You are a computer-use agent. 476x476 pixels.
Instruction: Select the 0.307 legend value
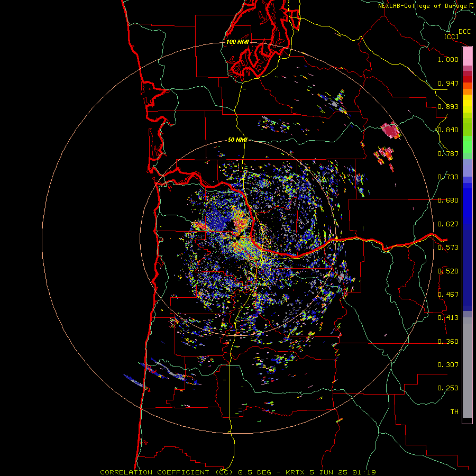point(448,365)
